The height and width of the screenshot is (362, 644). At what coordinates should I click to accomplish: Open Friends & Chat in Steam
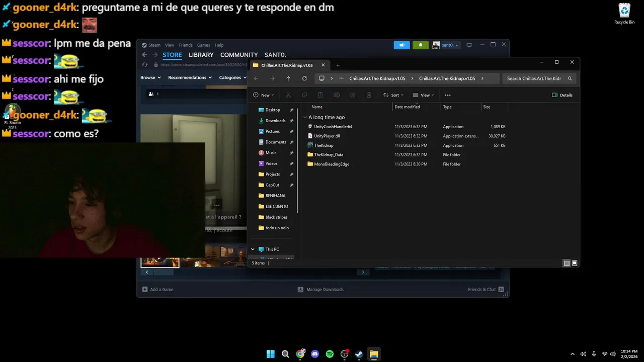486,289
